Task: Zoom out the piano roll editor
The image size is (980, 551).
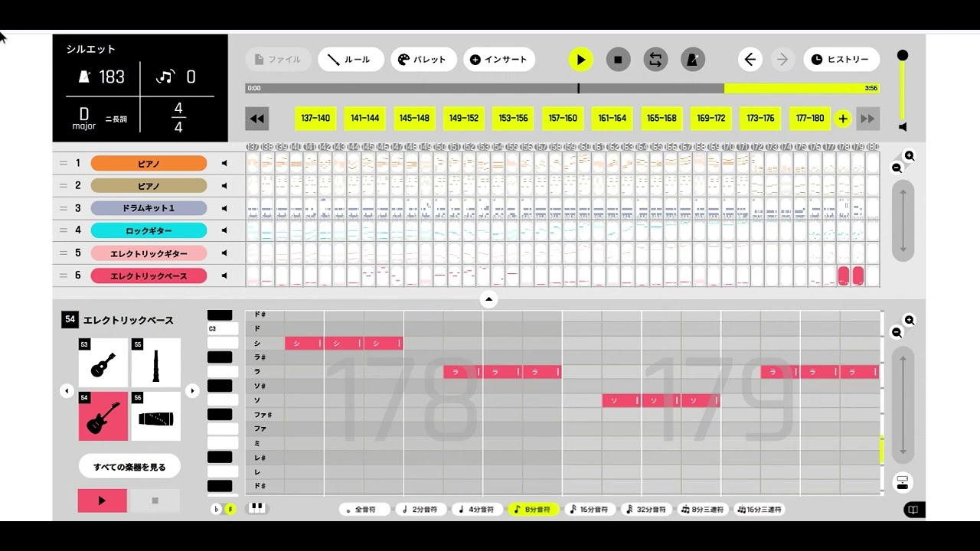Action: (897, 332)
